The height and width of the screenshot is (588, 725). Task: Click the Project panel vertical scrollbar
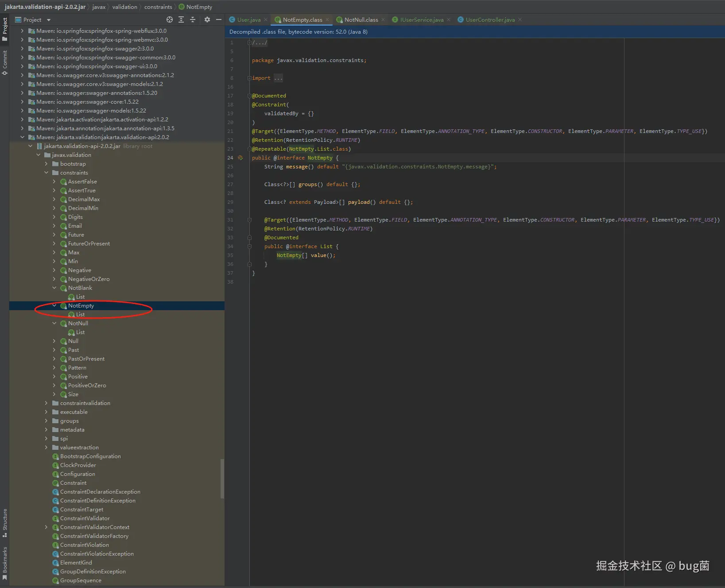[222, 479]
